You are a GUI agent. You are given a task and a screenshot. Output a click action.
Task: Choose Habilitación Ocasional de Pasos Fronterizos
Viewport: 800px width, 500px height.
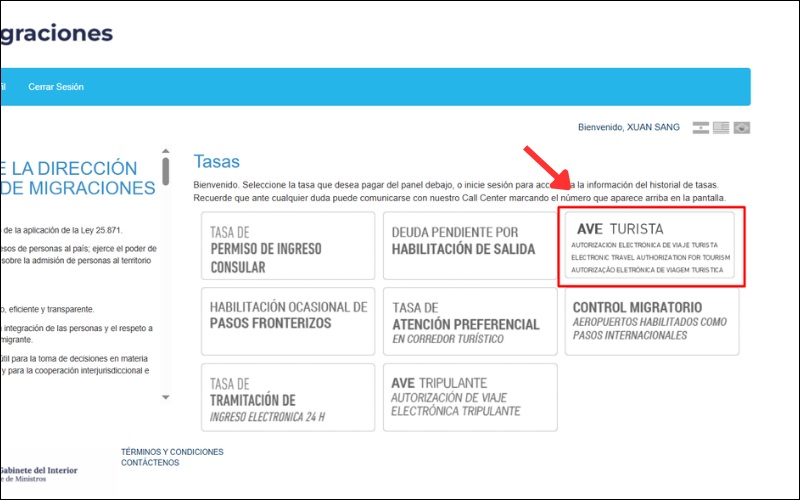tap(288, 322)
